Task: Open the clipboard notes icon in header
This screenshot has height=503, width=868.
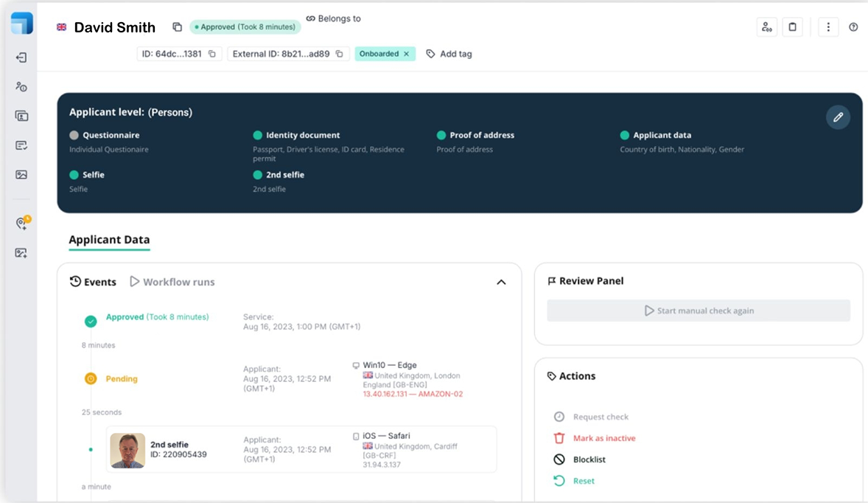Action: 792,27
